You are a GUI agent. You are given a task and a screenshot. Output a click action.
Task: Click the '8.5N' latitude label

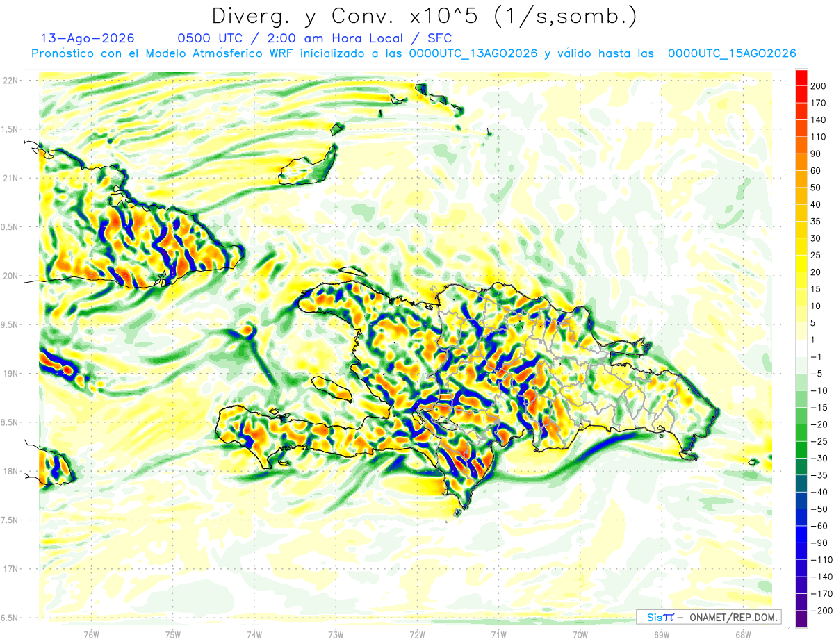tap(10, 422)
